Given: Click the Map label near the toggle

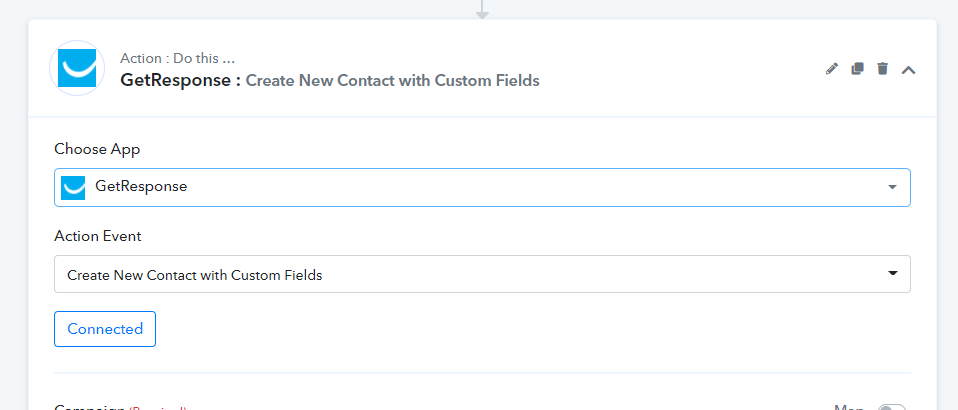Looking at the screenshot, I should coord(849,408).
